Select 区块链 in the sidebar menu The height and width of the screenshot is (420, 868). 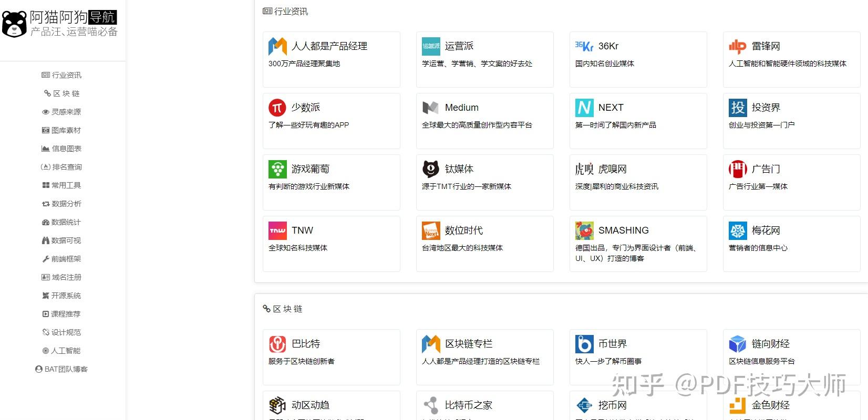61,93
